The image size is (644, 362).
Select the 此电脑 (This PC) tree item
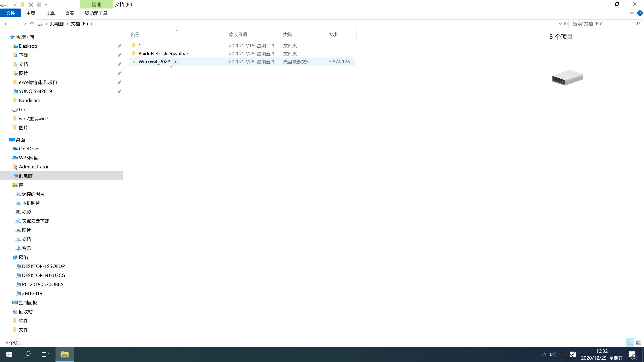[x=26, y=175]
